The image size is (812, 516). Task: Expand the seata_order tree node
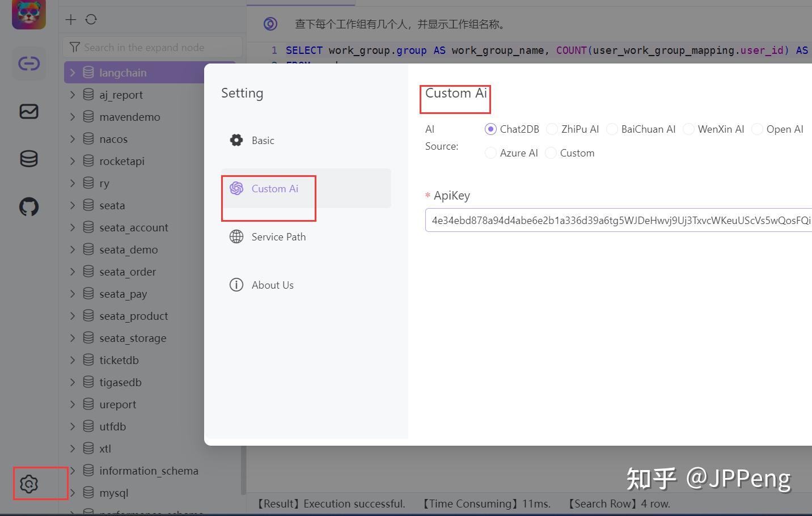click(72, 272)
